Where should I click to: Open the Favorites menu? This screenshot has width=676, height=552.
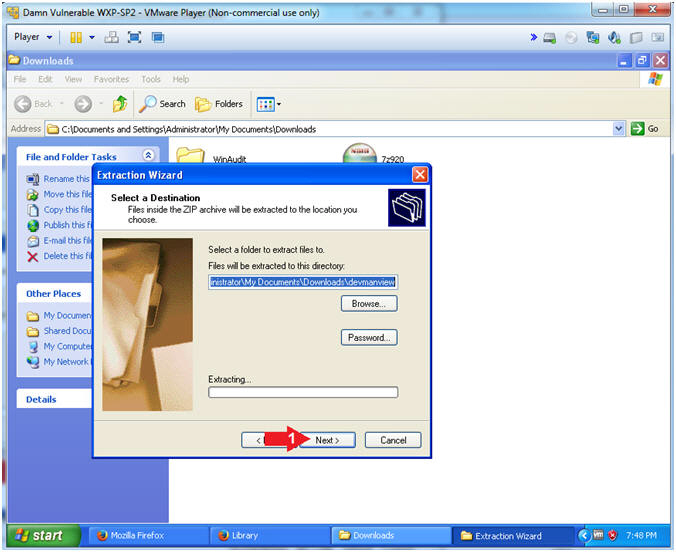tap(112, 79)
